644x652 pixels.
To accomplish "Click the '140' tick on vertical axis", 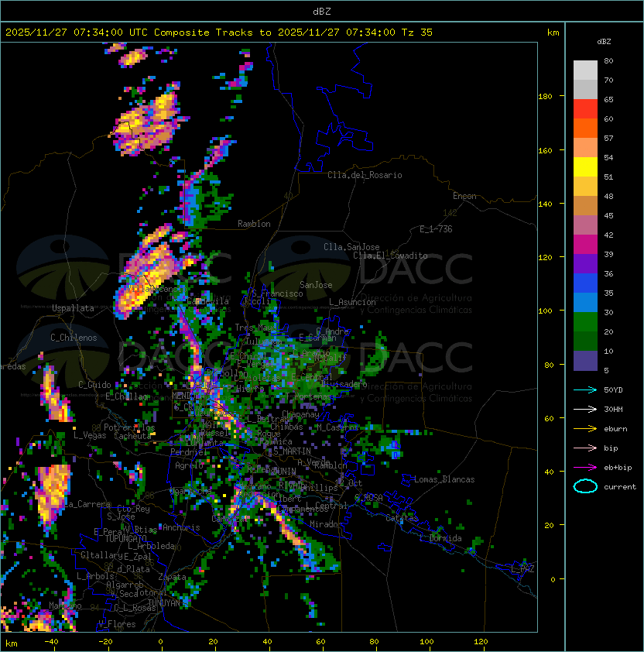I will click(x=545, y=204).
